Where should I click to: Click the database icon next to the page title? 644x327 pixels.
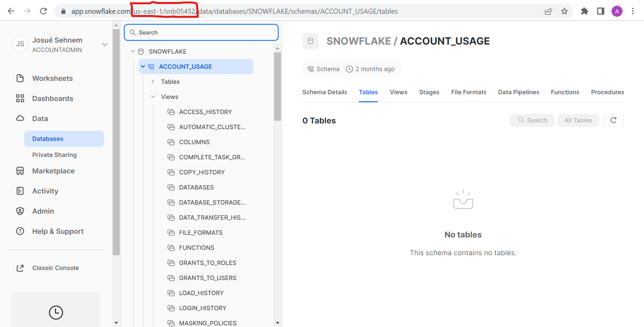311,41
